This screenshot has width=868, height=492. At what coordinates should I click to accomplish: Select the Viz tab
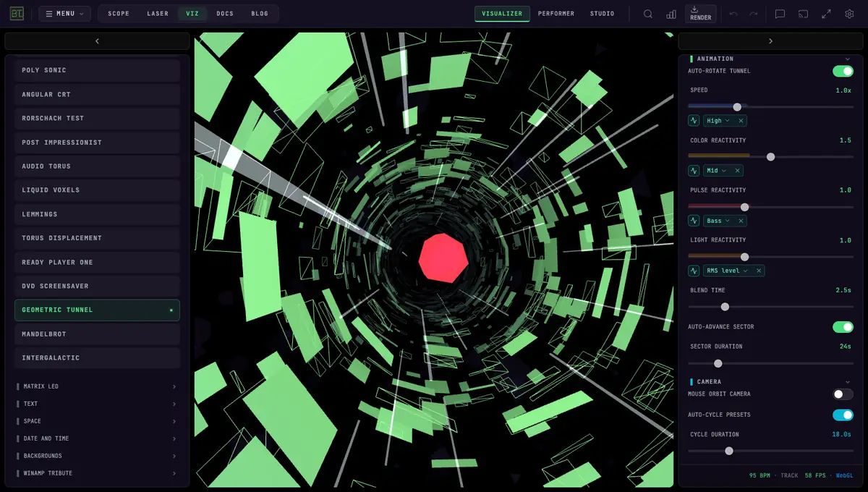192,14
